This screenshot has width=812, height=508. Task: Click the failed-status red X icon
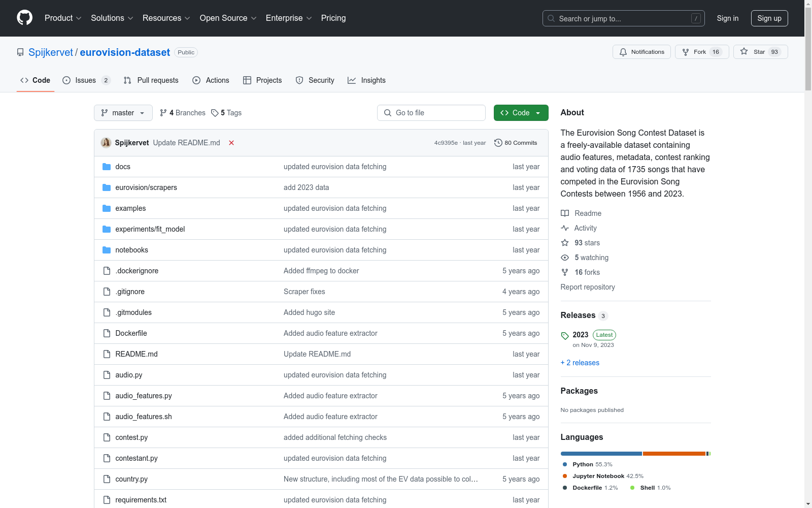pyautogui.click(x=231, y=143)
